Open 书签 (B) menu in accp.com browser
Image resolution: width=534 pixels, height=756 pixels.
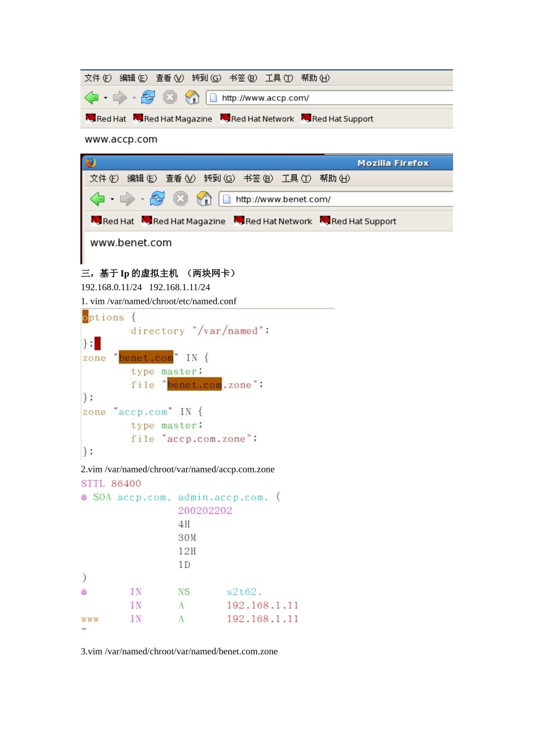(243, 78)
